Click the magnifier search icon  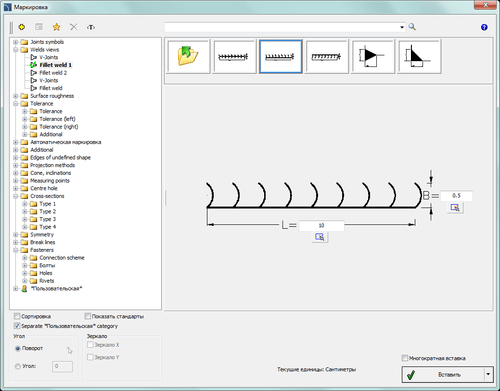point(412,27)
